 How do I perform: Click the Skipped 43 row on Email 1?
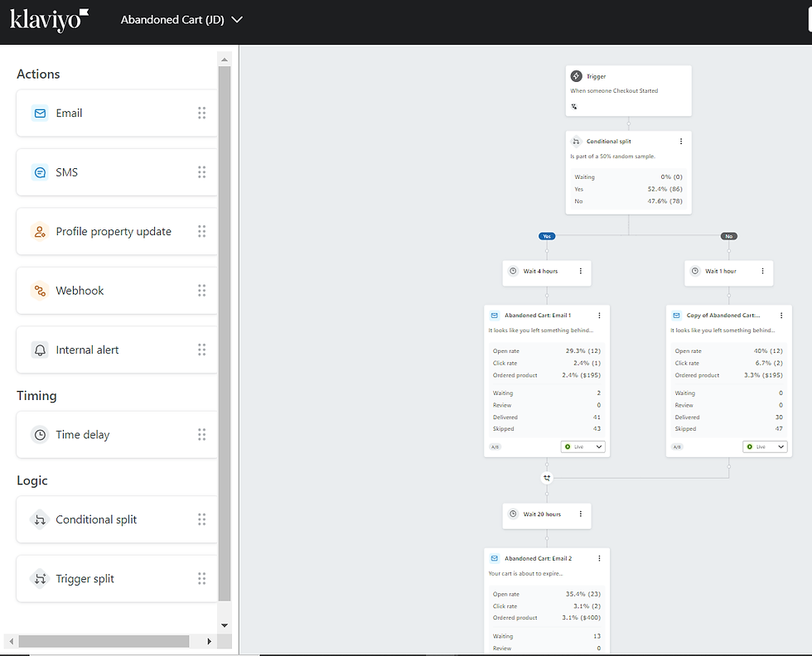pyautogui.click(x=547, y=429)
